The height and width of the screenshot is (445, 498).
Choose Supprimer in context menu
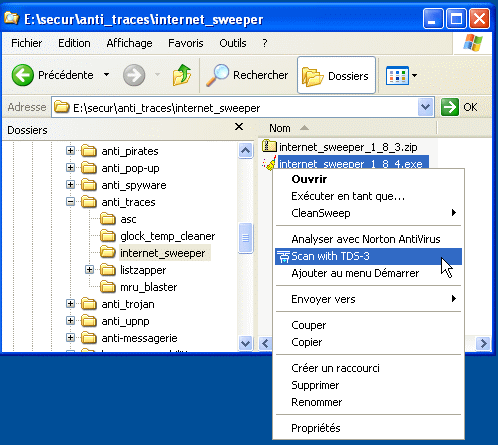pyautogui.click(x=368, y=385)
